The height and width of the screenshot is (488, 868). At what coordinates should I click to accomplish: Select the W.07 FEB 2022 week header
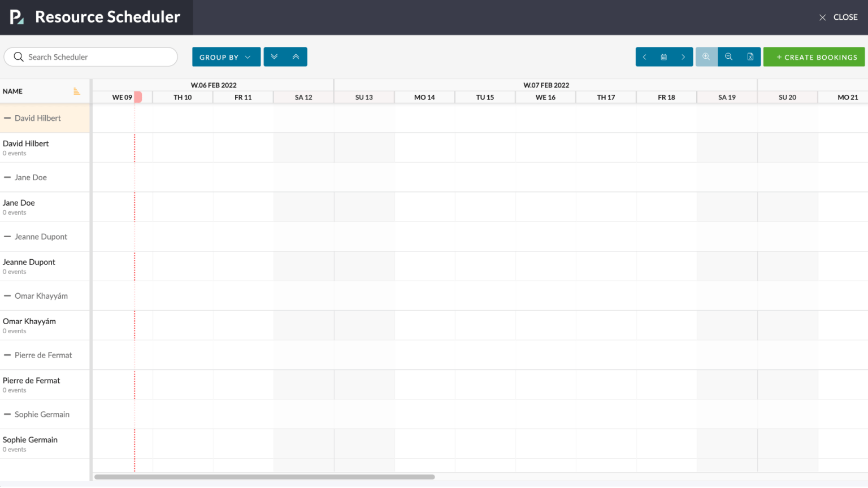click(545, 85)
